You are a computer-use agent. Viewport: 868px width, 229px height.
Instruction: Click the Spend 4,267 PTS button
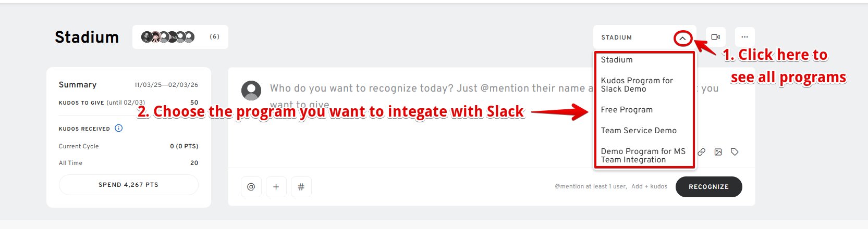pyautogui.click(x=128, y=185)
